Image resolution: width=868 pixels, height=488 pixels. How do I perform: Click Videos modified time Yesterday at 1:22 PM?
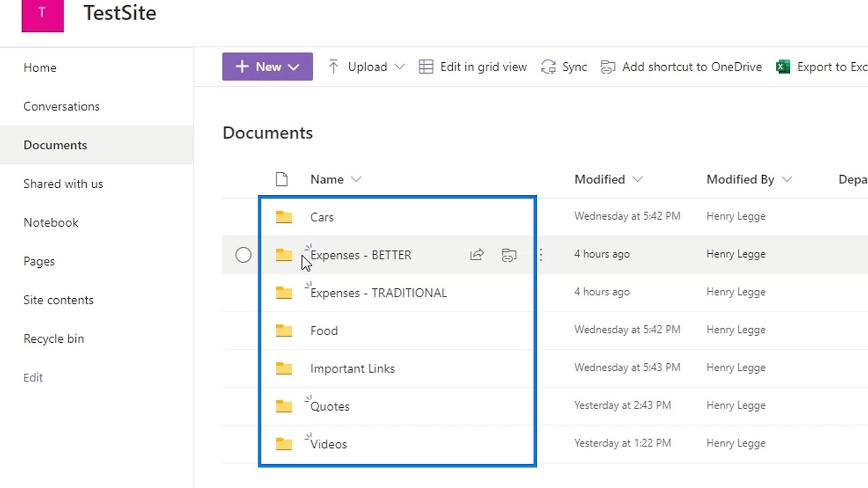pyautogui.click(x=623, y=444)
